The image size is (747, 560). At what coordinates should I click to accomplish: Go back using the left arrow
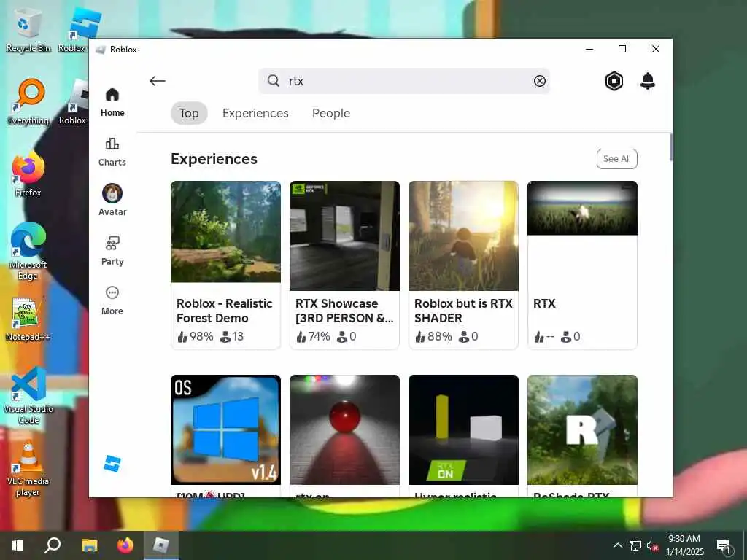coord(158,81)
